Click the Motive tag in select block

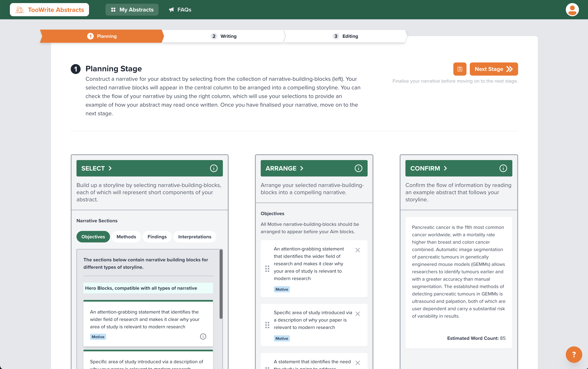(x=98, y=337)
